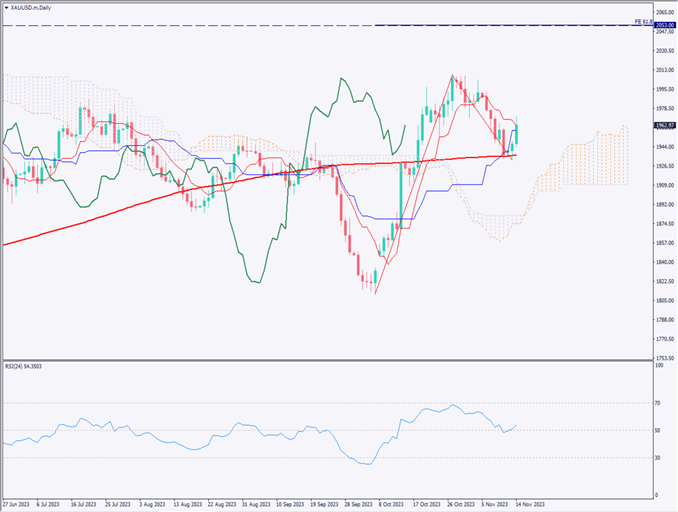Click the RSI 30 oversold level label
This screenshot has width=678, height=512.
658,458
